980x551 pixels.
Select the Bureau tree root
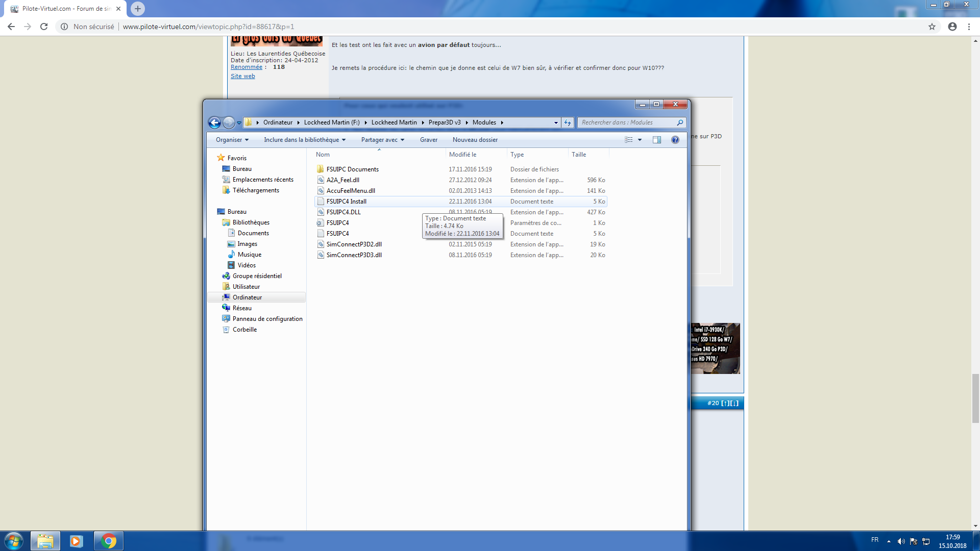[237, 212]
